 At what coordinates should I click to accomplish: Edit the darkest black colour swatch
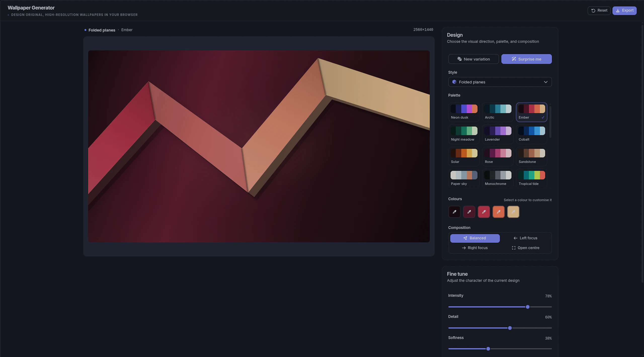pos(454,212)
